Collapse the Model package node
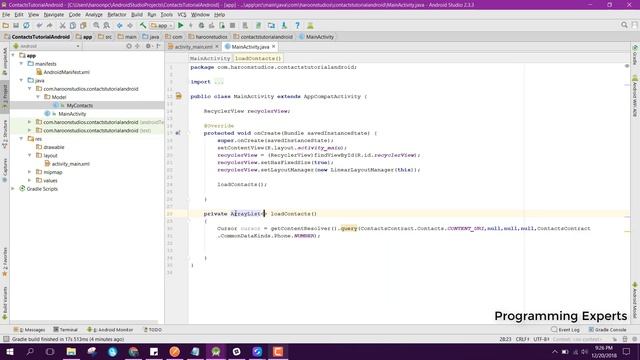640x360 pixels. click(x=38, y=97)
